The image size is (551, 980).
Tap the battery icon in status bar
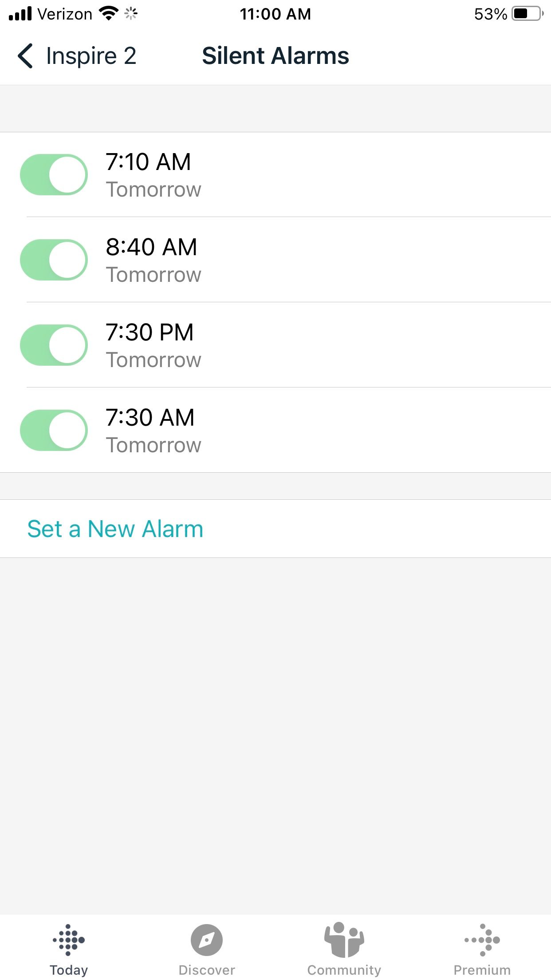tap(527, 14)
